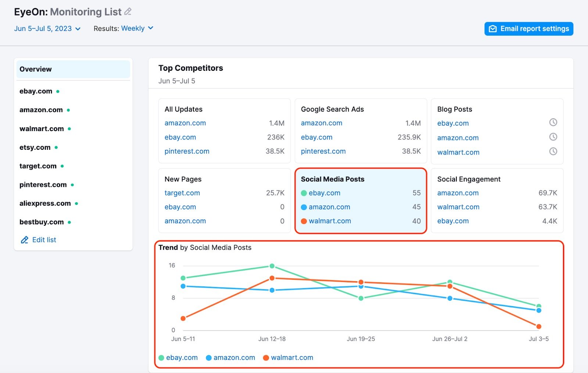Expand the date picker chevron
588x373 pixels.
[78, 29]
